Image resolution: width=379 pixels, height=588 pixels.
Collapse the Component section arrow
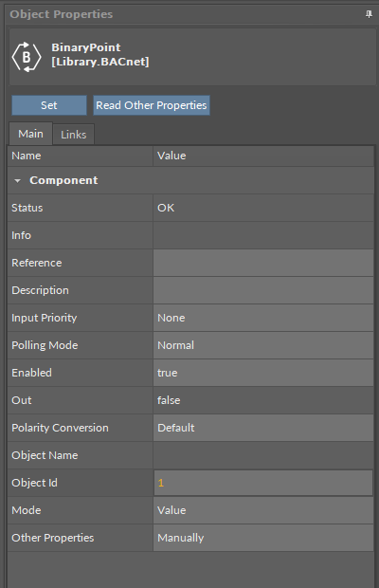(x=17, y=181)
